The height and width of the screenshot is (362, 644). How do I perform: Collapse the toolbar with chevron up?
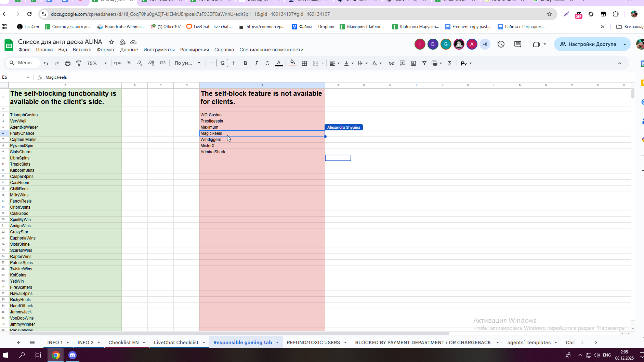(619, 63)
